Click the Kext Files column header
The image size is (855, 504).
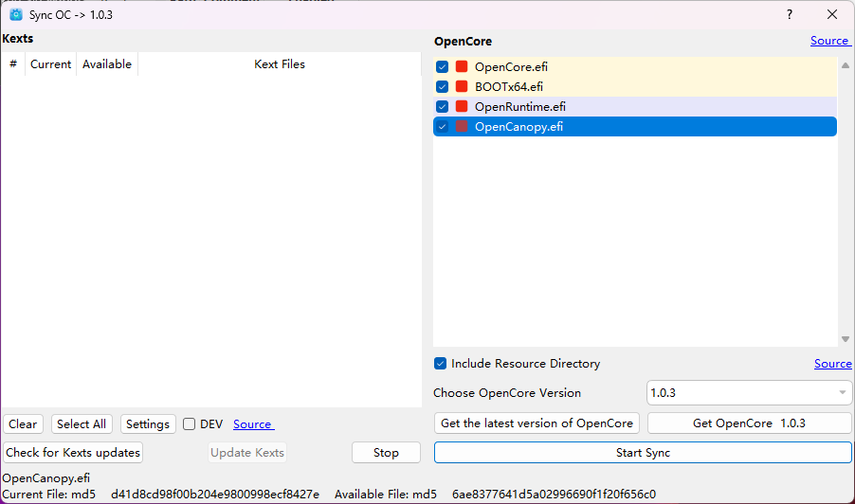point(280,63)
